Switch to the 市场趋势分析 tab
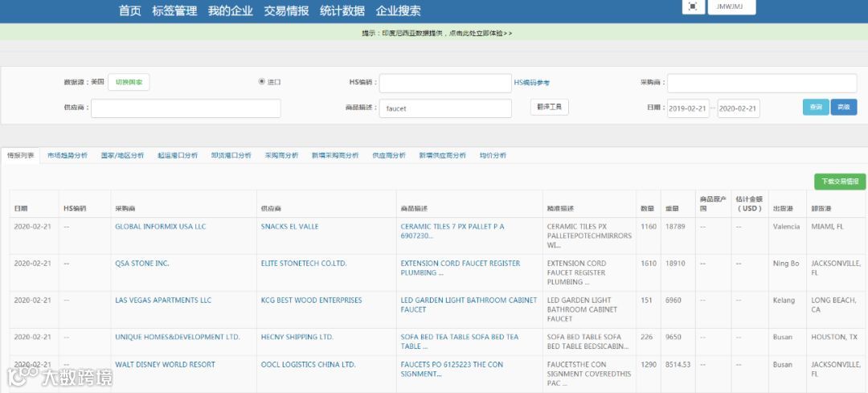 [x=68, y=156]
